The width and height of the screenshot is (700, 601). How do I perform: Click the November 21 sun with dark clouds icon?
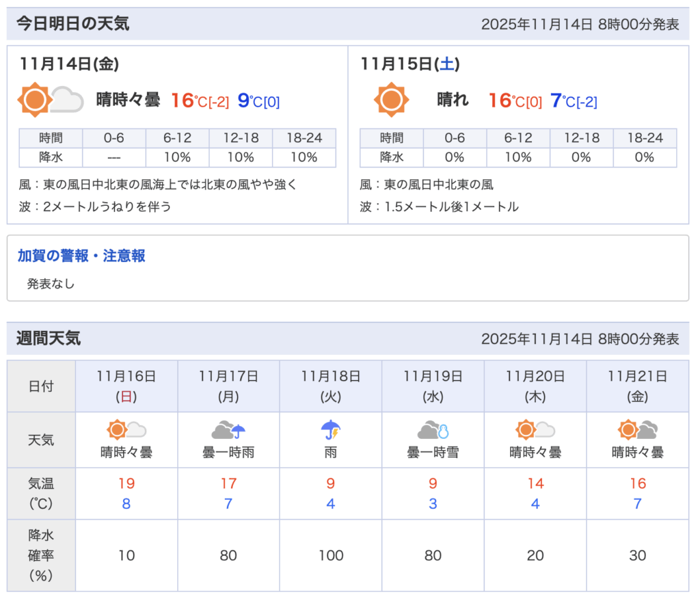[x=637, y=430]
